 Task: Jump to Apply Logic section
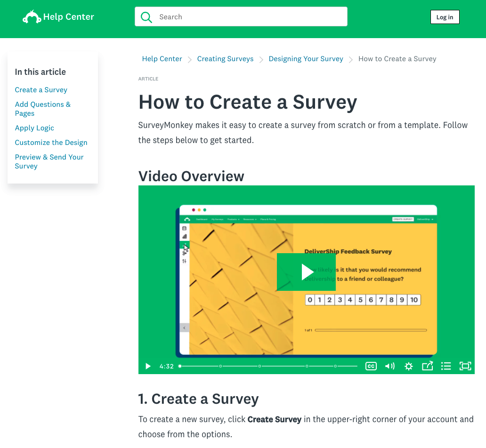pos(34,128)
